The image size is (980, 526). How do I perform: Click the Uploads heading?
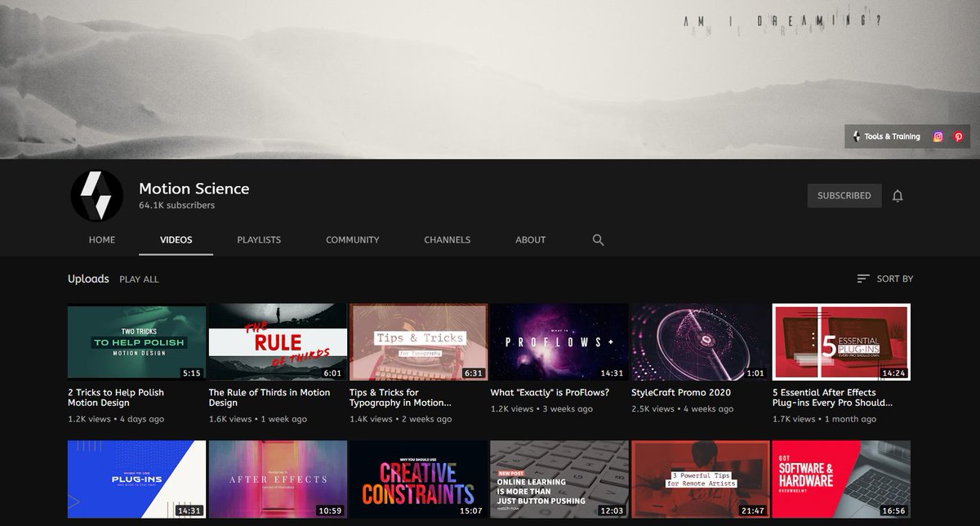[88, 279]
